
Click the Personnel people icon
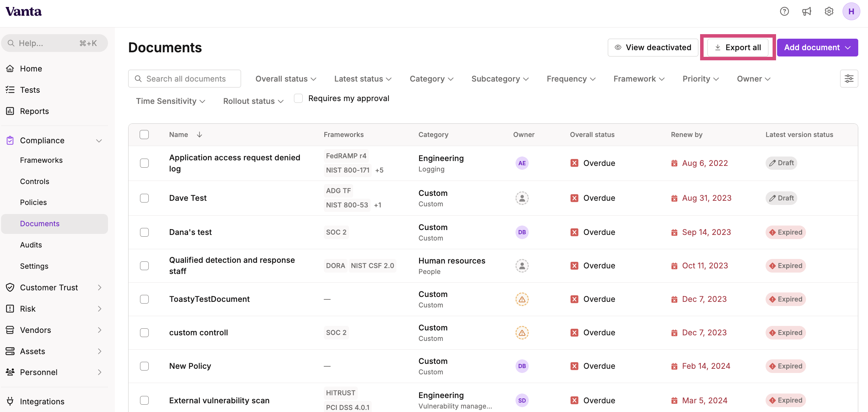[x=10, y=372]
